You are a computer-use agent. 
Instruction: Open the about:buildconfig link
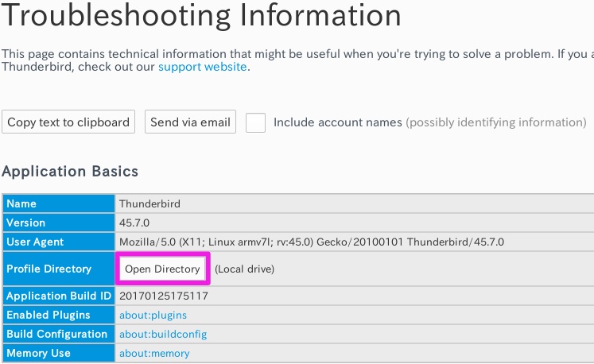163,334
